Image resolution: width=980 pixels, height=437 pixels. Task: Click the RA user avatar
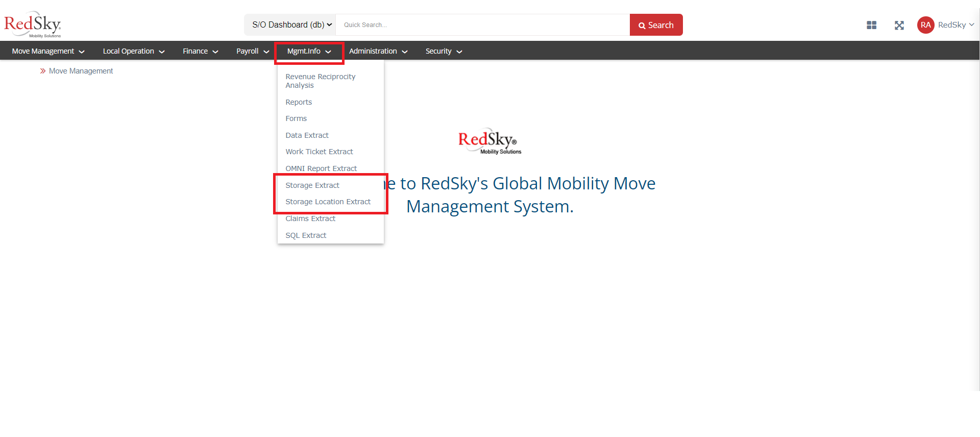(x=926, y=25)
